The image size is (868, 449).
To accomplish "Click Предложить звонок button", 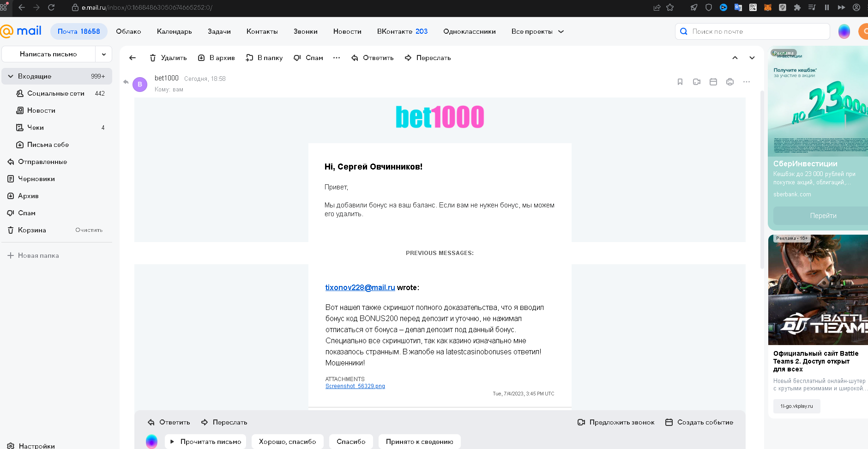I will point(616,422).
